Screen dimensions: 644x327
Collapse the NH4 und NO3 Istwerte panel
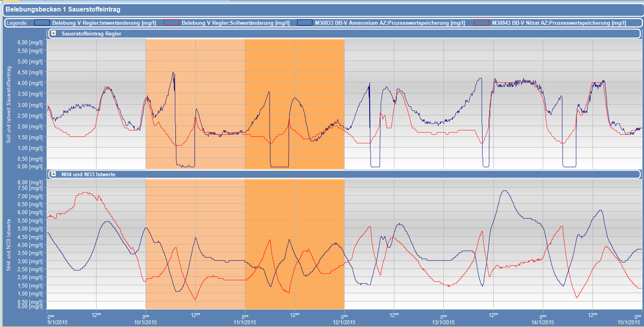pyautogui.click(x=53, y=174)
